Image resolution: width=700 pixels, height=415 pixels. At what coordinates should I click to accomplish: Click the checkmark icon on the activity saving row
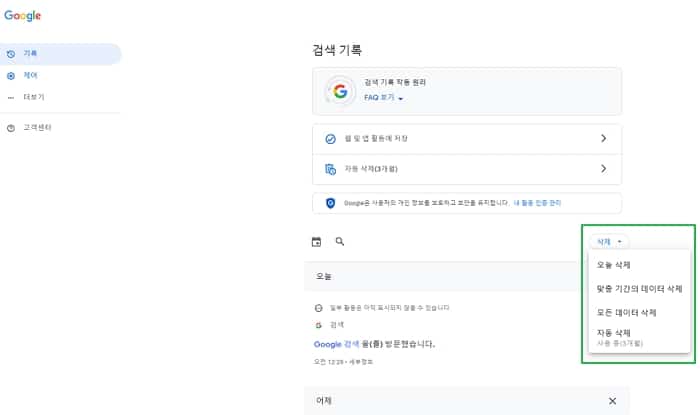click(330, 139)
